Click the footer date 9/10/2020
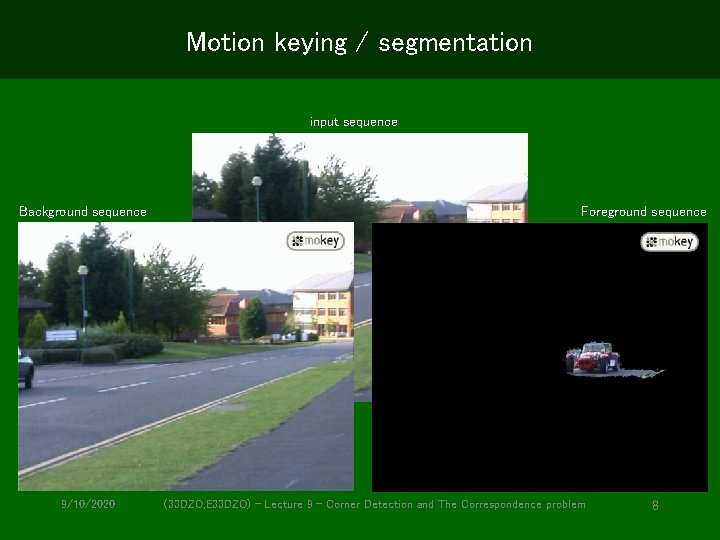720x540 pixels. pyautogui.click(x=88, y=504)
